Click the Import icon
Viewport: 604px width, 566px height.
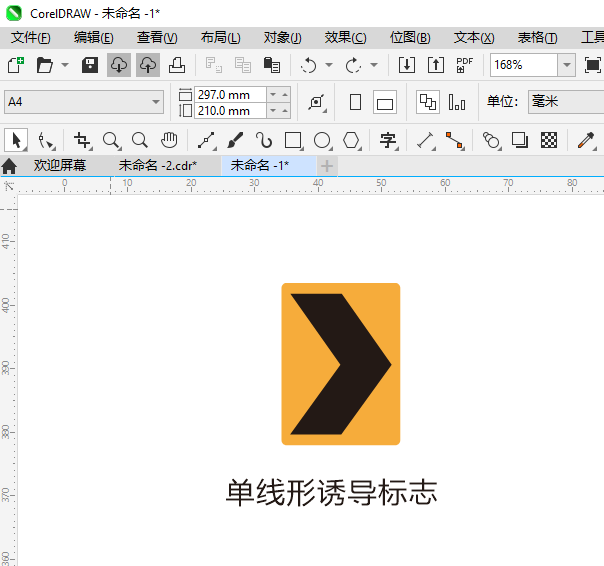407,65
